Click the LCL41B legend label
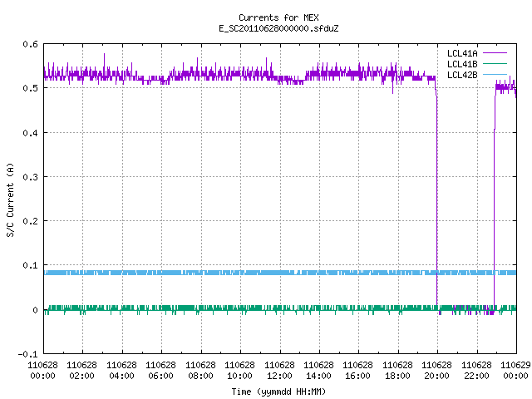Viewport: 532px width, 399px height. coord(462,64)
